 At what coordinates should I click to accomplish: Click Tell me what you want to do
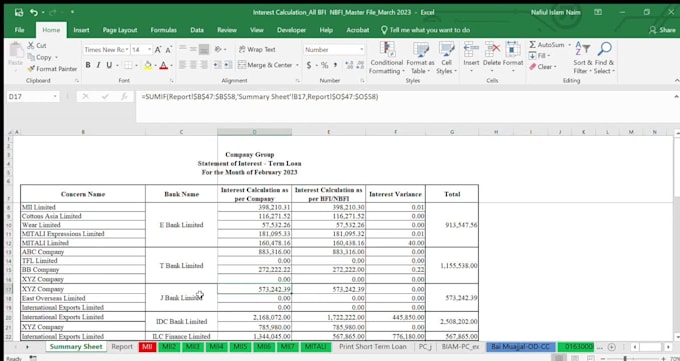coord(425,30)
